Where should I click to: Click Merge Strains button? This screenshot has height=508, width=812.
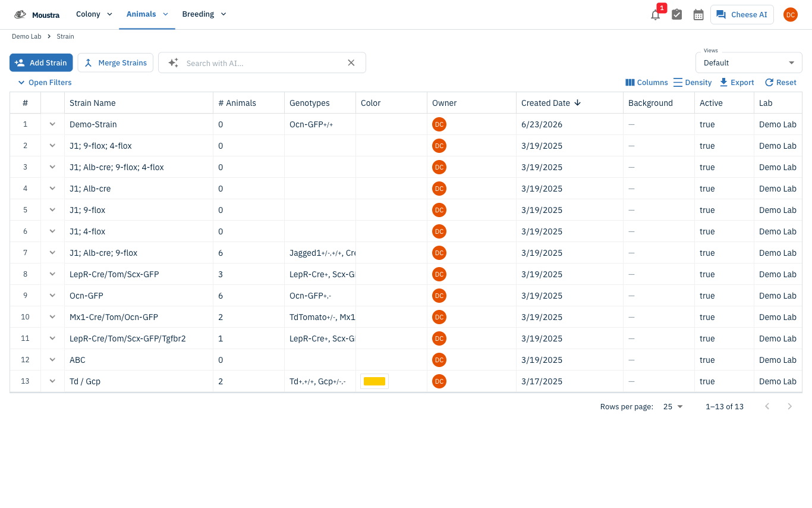point(115,62)
